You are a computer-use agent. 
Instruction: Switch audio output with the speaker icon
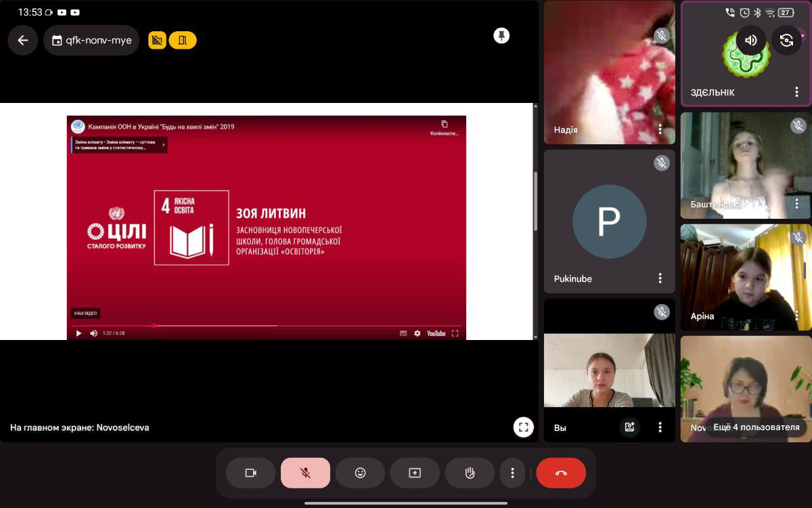click(751, 41)
